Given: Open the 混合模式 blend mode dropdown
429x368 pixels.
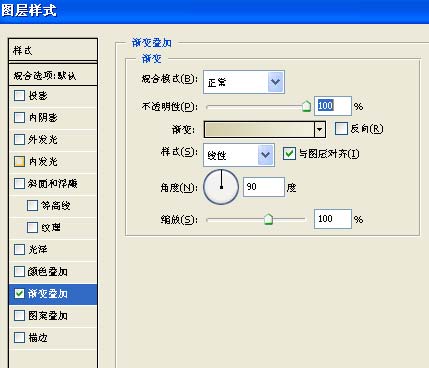Looking at the screenshot, I should coord(244,82).
